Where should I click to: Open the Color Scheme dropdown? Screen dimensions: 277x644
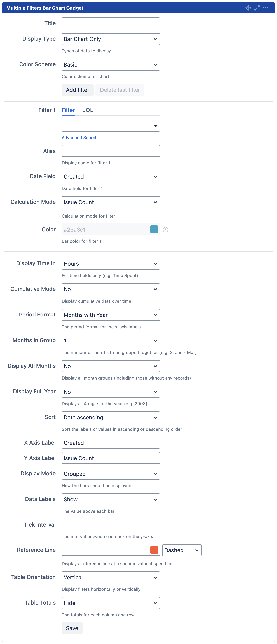click(111, 64)
